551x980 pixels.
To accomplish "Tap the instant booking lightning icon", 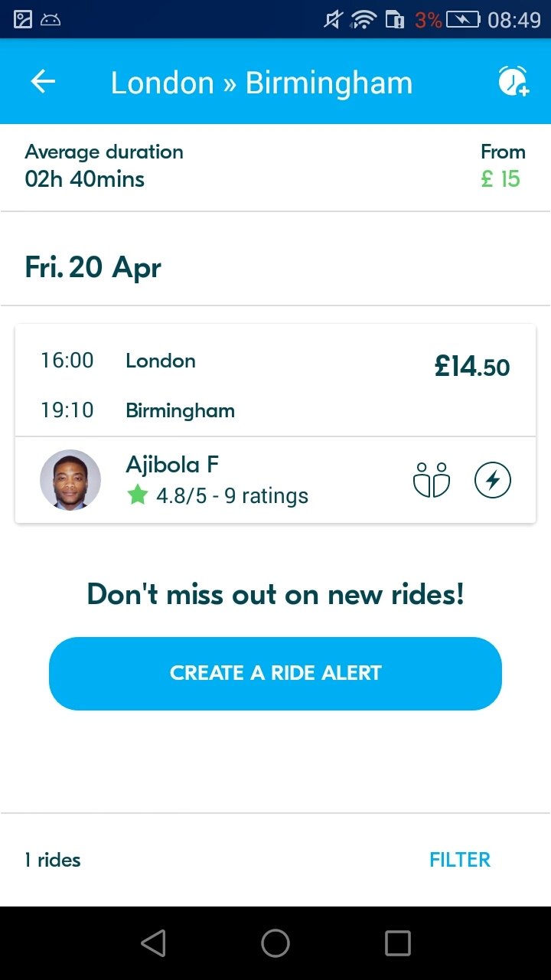I will click(493, 480).
